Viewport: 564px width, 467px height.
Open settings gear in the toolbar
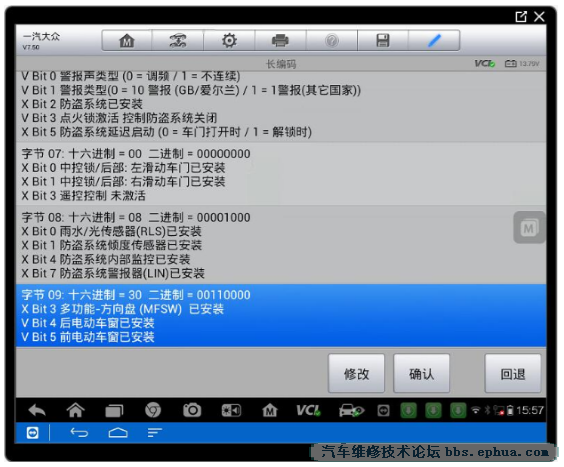coord(229,40)
